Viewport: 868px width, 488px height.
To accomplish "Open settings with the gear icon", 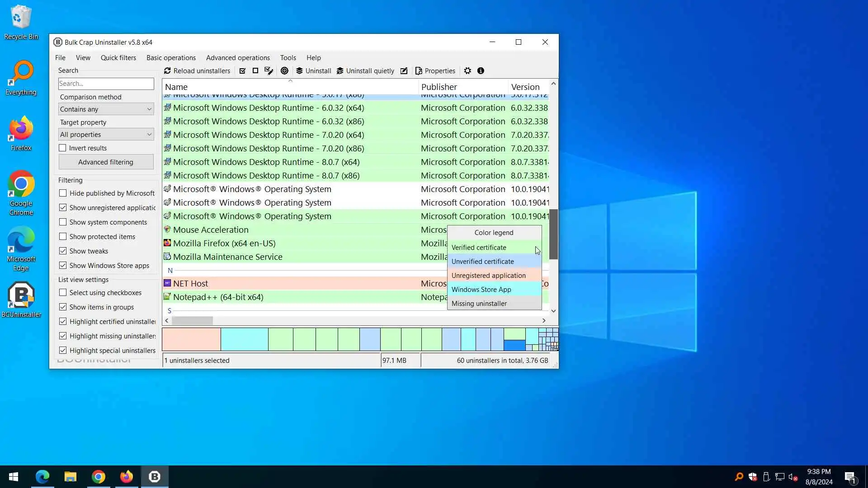I will 467,71.
